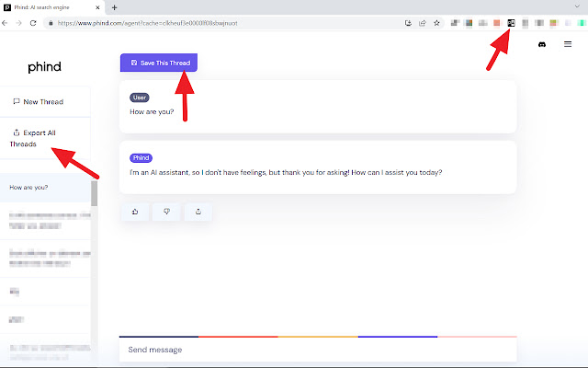The height and width of the screenshot is (368, 588).
Task: Open a new browser tab
Action: coord(114,6)
